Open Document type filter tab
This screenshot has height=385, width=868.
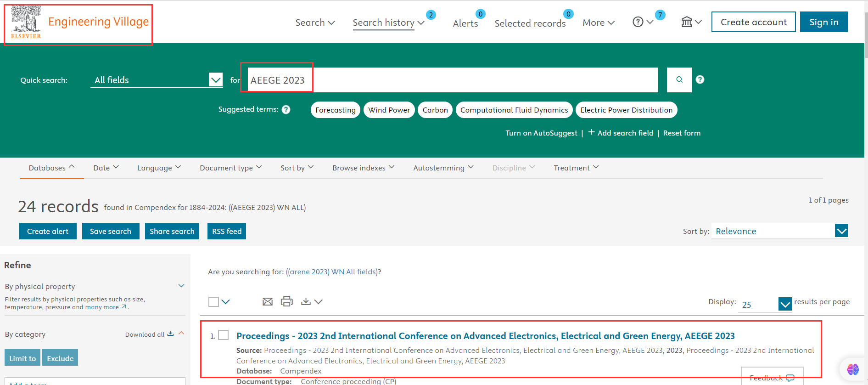(231, 168)
